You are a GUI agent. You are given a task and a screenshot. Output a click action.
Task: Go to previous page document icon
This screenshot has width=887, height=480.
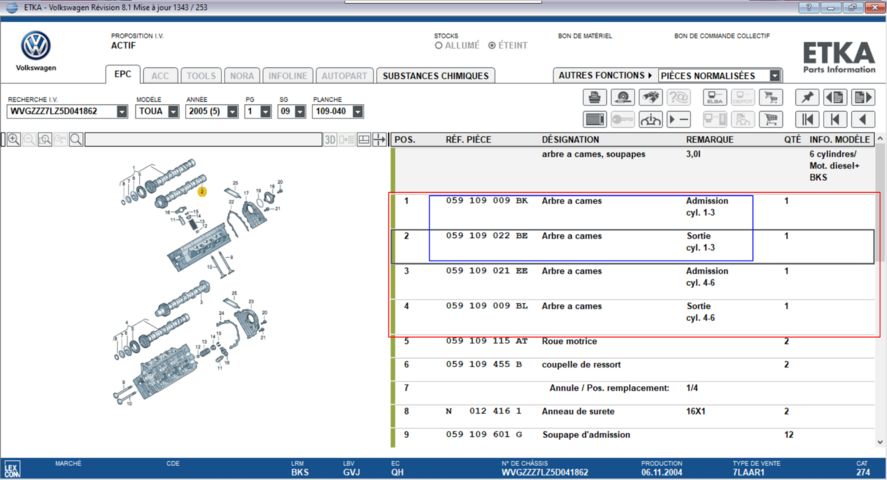coord(835,97)
